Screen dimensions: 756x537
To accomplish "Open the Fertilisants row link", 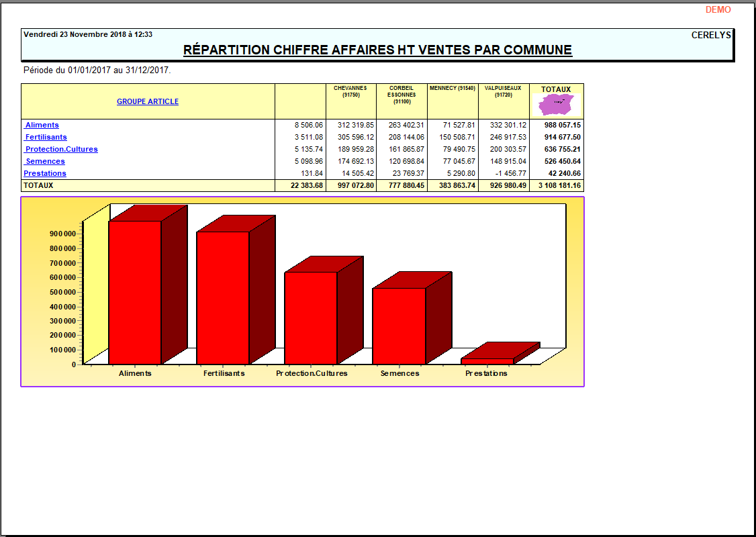I will 46,137.
